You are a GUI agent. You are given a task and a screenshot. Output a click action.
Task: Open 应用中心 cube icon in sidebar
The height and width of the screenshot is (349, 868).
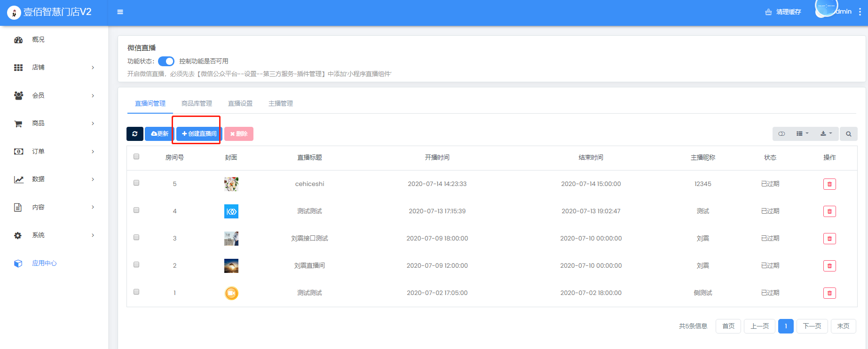[18, 264]
